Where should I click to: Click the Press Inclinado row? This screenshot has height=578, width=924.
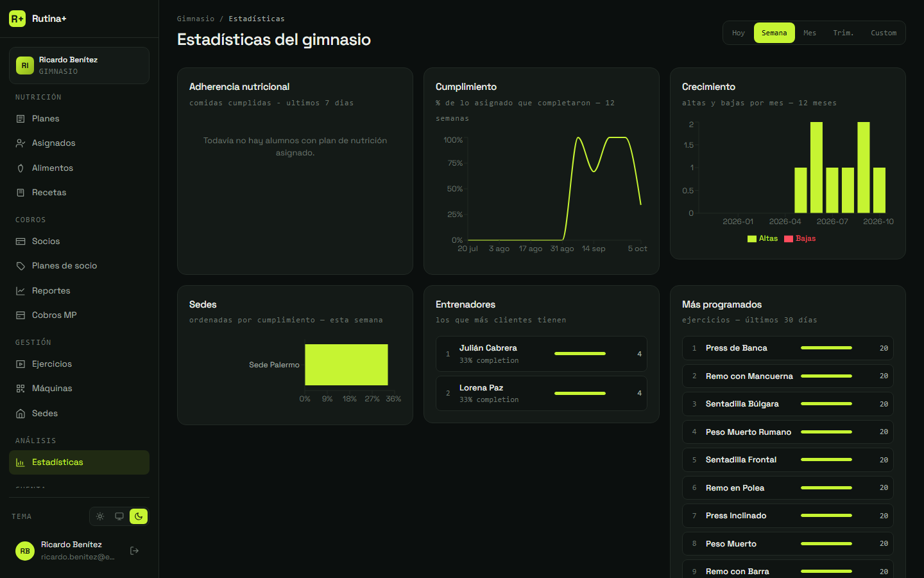point(788,516)
